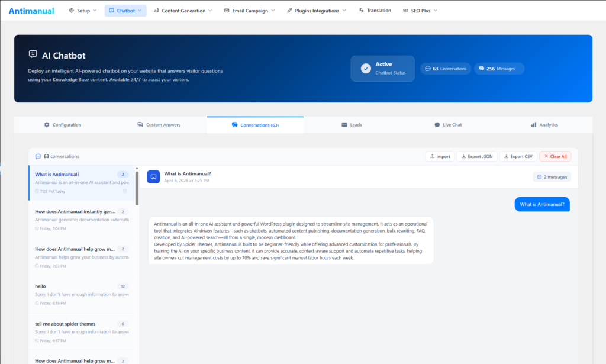Click the 'Friday, 6:19 PM' timestamp
The width and height of the screenshot is (606, 364).
[x=53, y=303]
